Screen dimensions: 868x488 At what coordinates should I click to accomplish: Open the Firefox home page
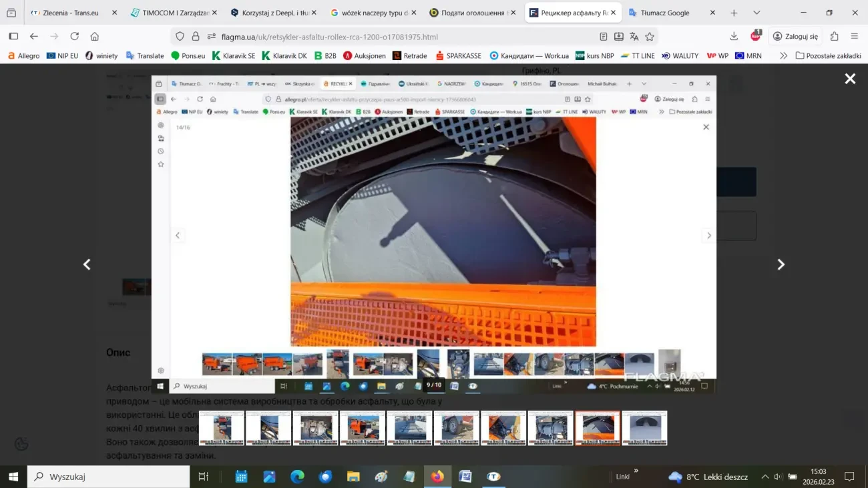(95, 37)
